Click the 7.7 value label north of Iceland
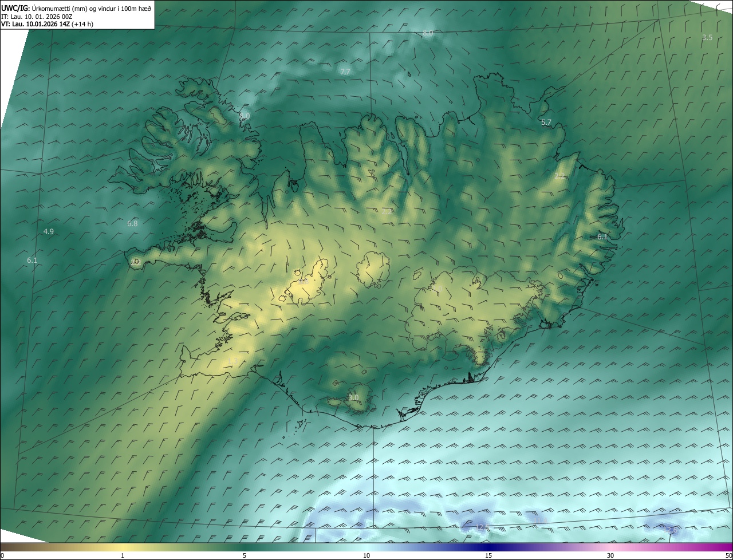The width and height of the screenshot is (733, 560). tap(345, 72)
